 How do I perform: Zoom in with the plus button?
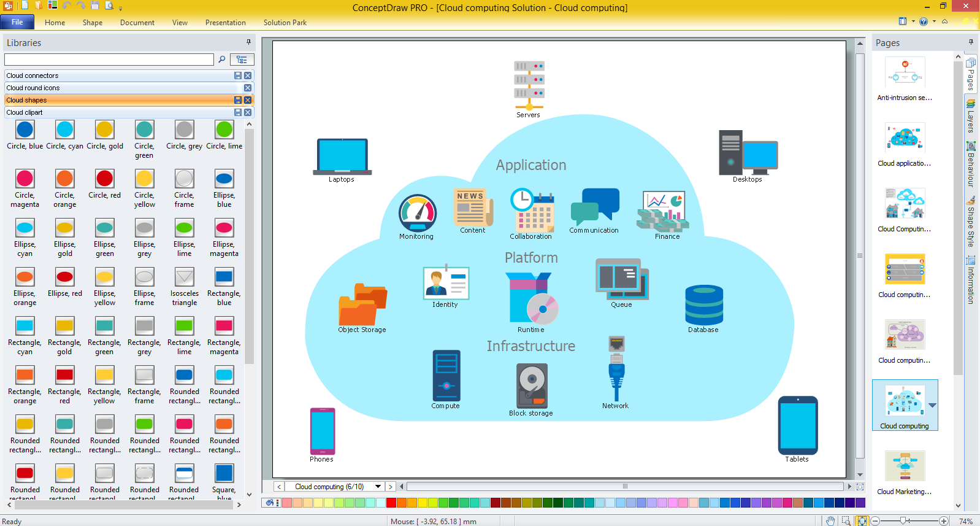pos(944,521)
